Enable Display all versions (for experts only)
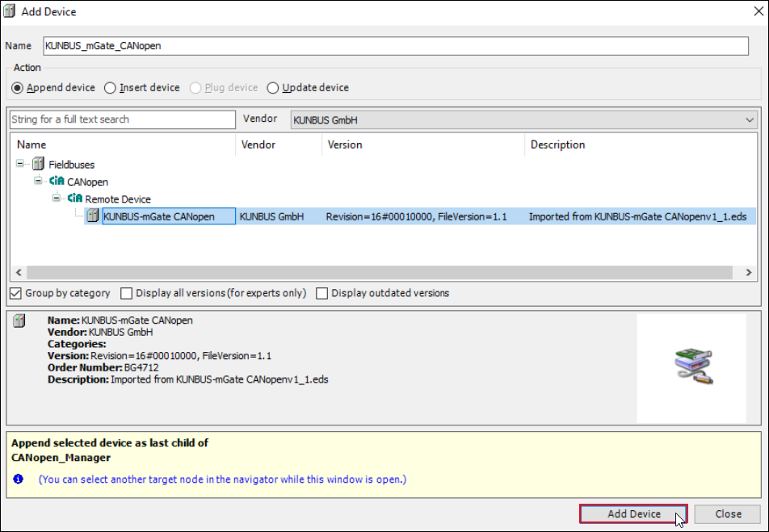 tap(127, 293)
